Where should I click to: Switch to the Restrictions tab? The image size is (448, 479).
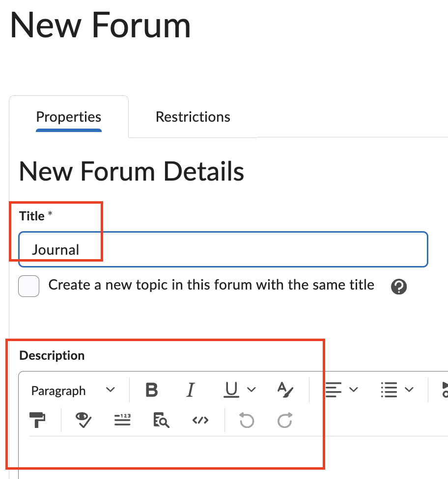193,117
